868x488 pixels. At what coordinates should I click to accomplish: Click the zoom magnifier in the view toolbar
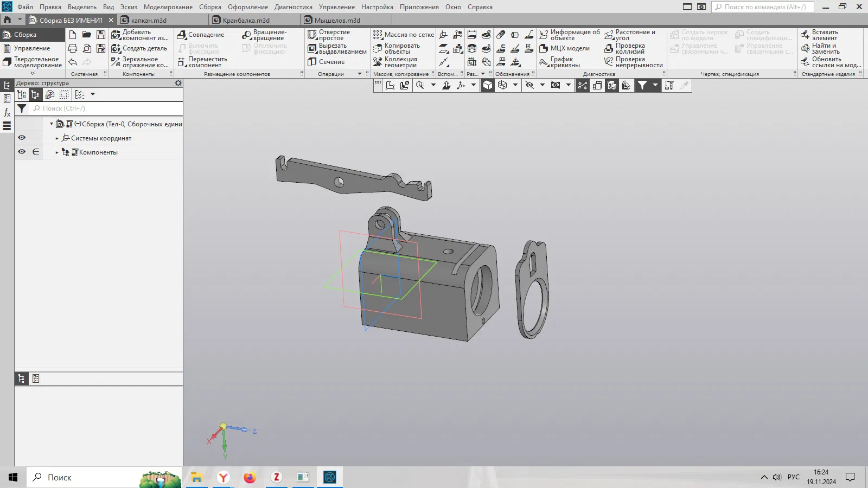point(420,85)
